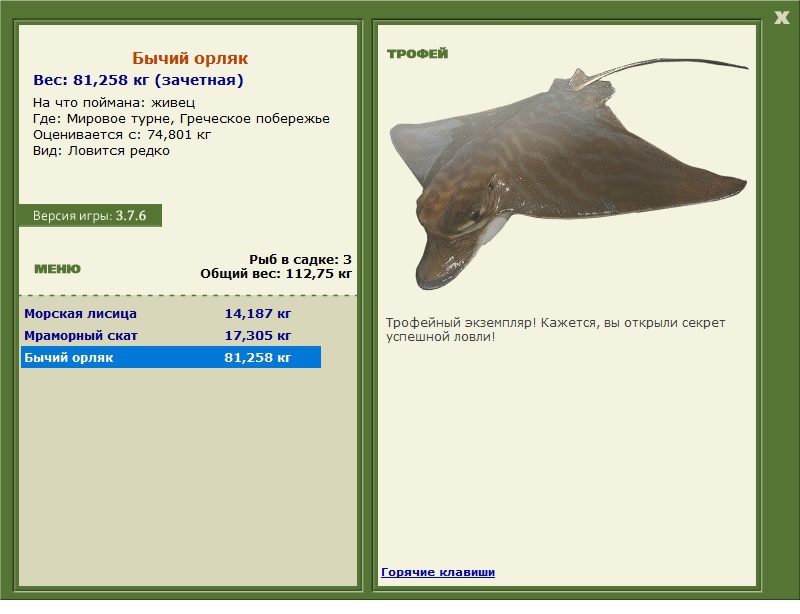Viewport: 800px width, 614px height.
Task: Click the 81,258 кг value in highlighted row
Action: tap(258, 357)
